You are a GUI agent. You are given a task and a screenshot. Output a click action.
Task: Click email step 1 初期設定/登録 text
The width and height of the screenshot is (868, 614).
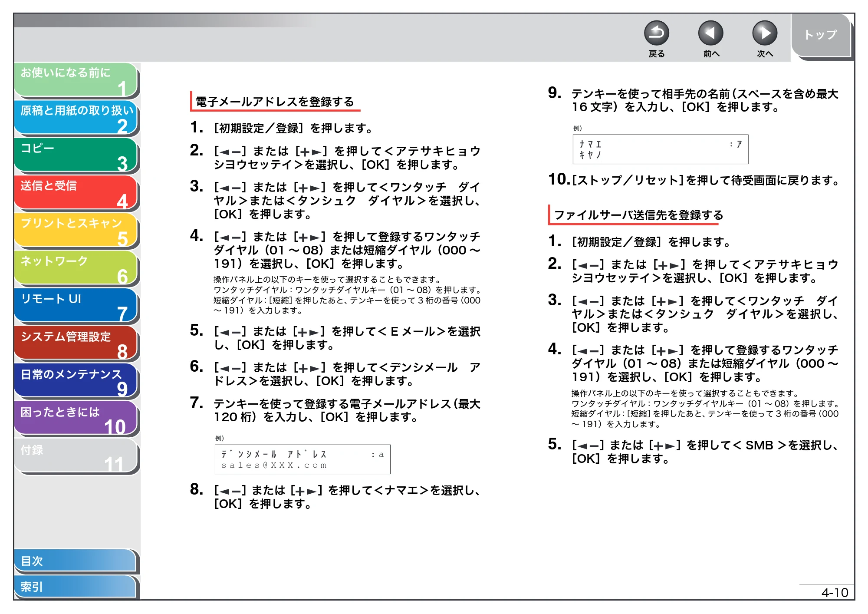pyautogui.click(x=293, y=128)
